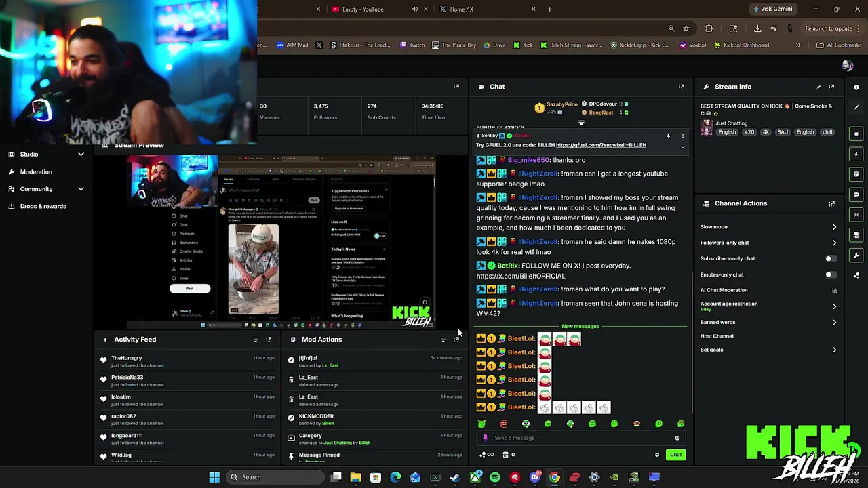Click the Ask Gemini button
The width and height of the screenshot is (868, 488).
click(772, 9)
